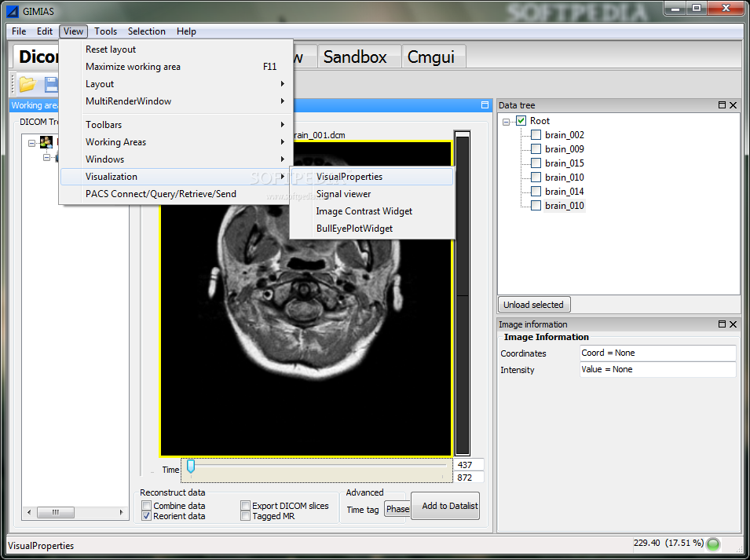750x560 pixels.
Task: Enable Export DICOM slices checkbox
Action: click(245, 506)
